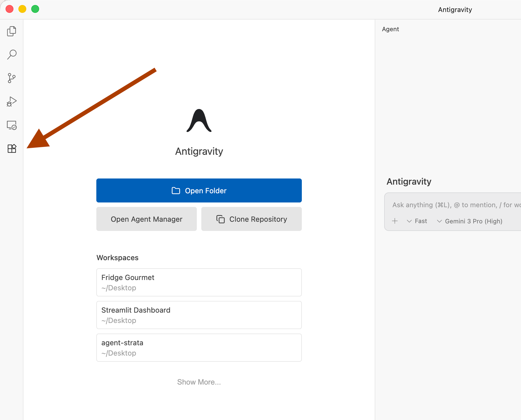Click the Clone Repository button
Viewport: 521px width, 420px height.
(252, 219)
